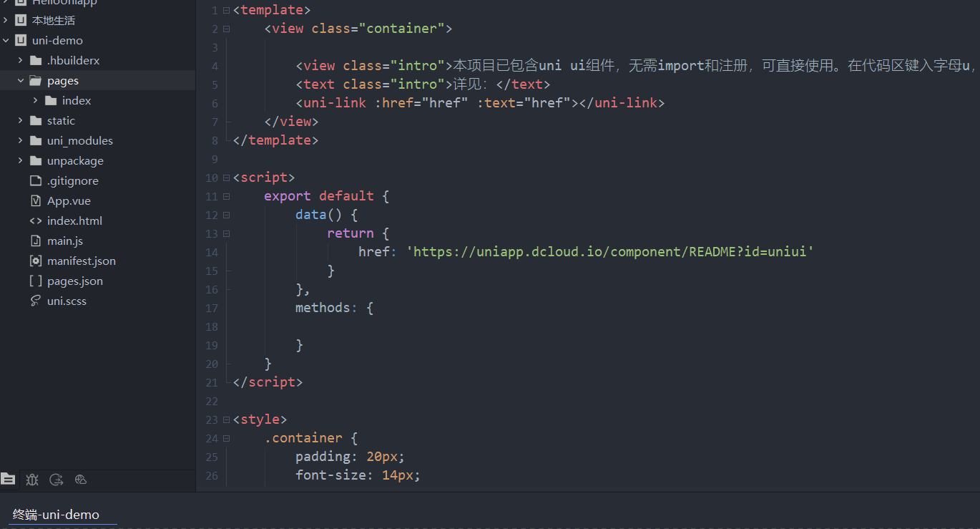Screen dimensions: 980x529
Task: Expand the uni_modules folder chevron
Action: point(21,140)
